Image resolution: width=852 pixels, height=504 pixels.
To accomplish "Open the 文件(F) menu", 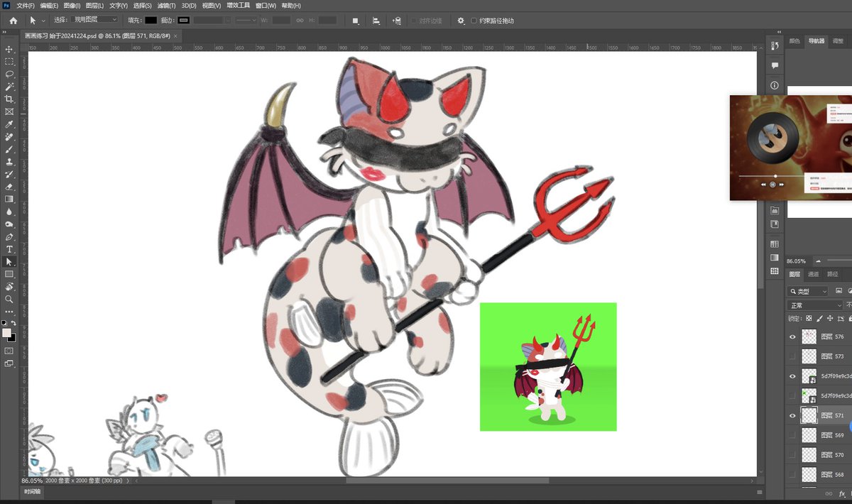I will [x=26, y=6].
